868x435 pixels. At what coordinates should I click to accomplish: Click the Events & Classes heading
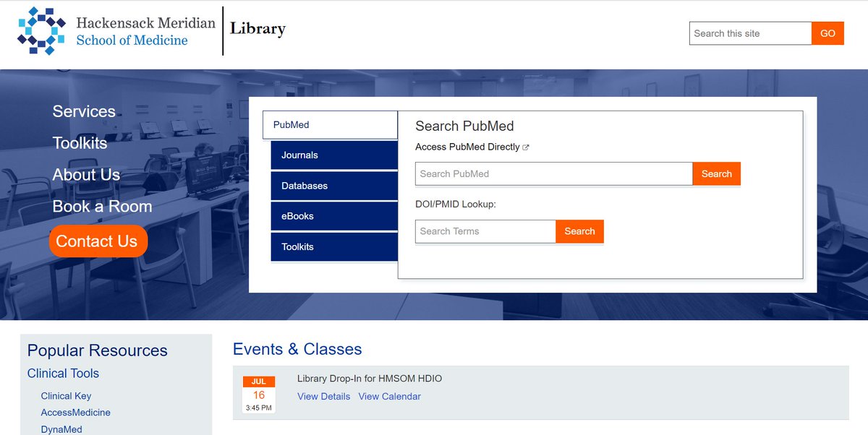coord(297,350)
